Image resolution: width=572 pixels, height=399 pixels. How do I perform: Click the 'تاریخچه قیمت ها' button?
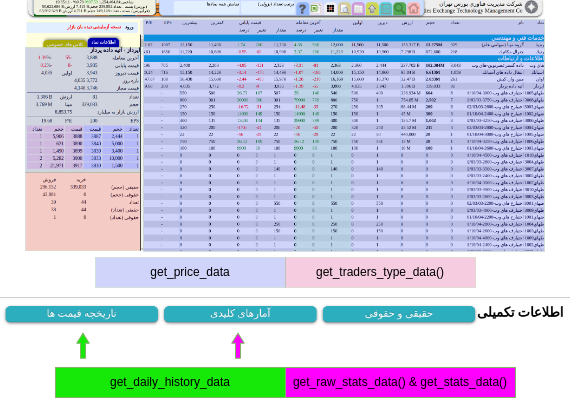tap(82, 314)
